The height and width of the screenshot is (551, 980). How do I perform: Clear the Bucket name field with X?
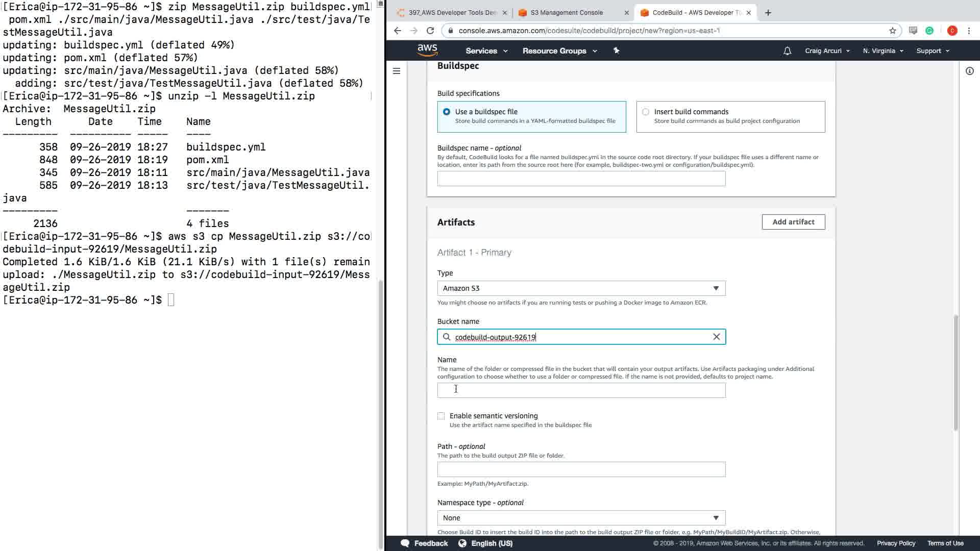(716, 337)
